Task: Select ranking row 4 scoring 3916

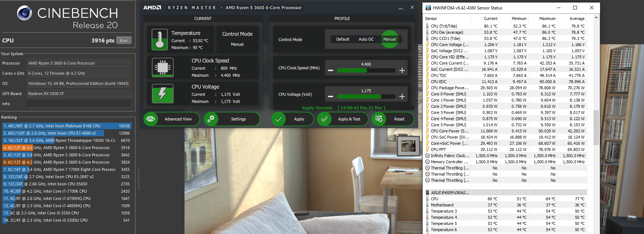Action: coord(67,148)
